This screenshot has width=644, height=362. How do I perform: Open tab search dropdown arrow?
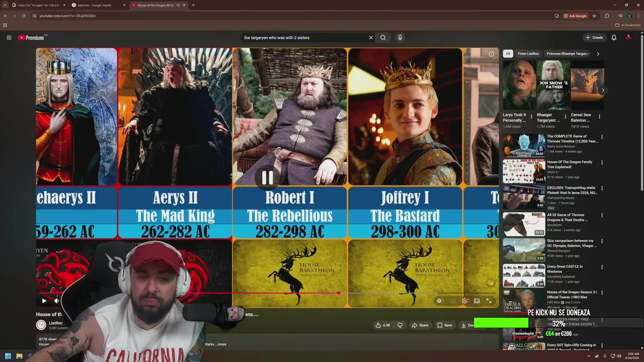coord(5,5)
